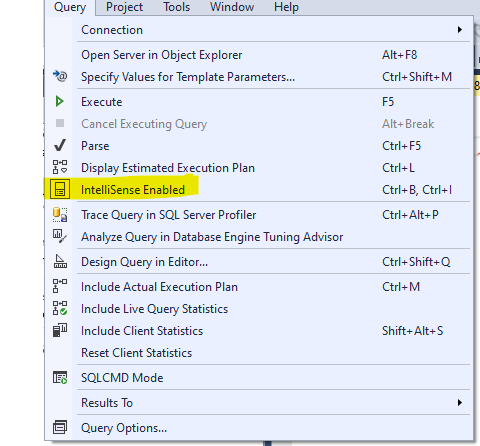The image size is (480, 446).
Task: Expand the Connection submenu arrow
Action: coord(460,30)
